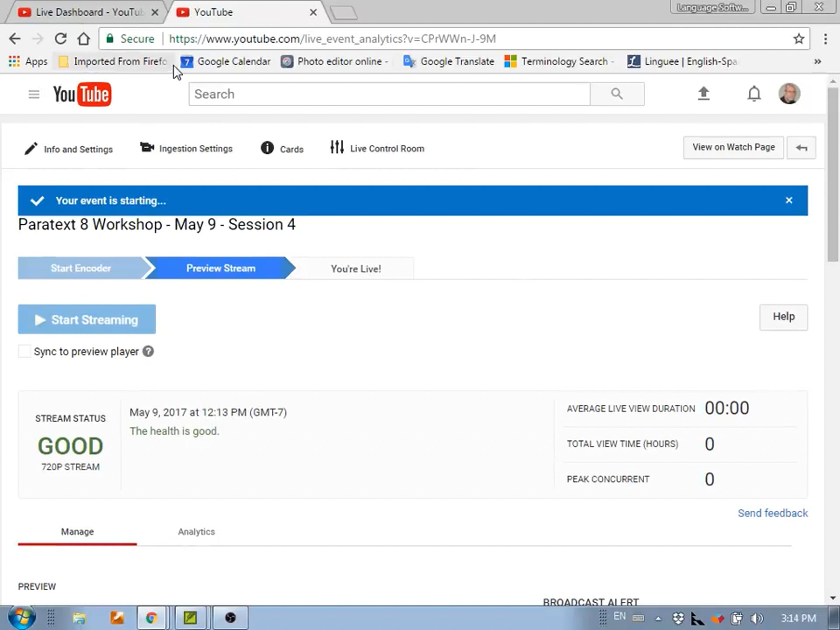The width and height of the screenshot is (840, 630).
Task: Enable Sync to preview player checkbox
Action: 24,351
